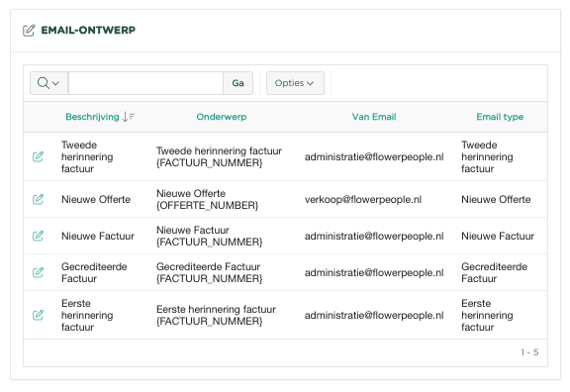Image resolution: width=570 pixels, height=392 pixels.
Task: Click edit icon for Nieuwe Offerte row
Action: tap(38, 199)
